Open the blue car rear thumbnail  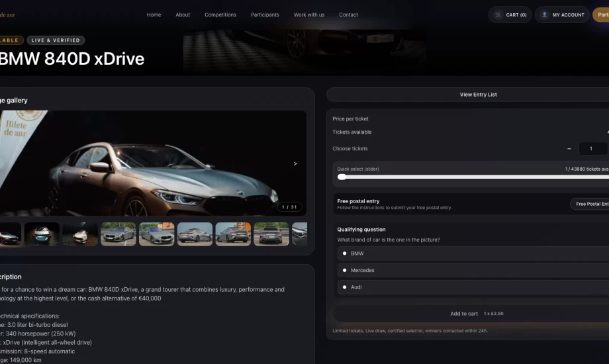42,234
